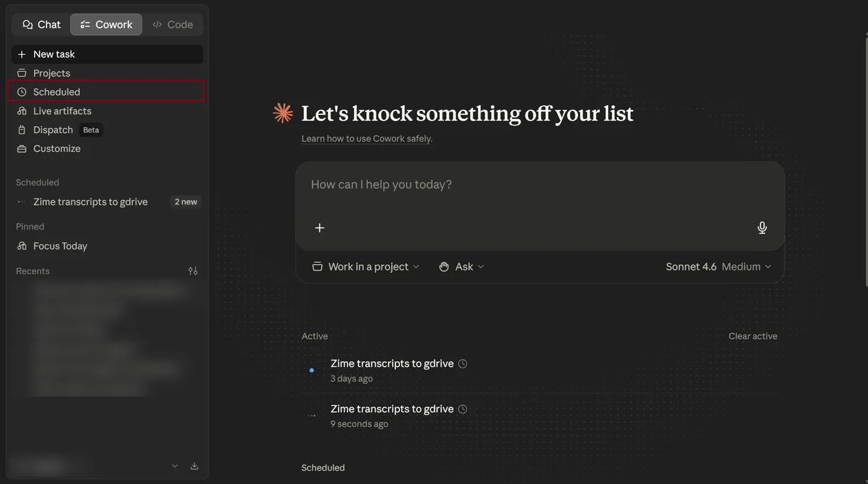868x484 pixels.
Task: Click Clear active
Action: click(x=753, y=336)
